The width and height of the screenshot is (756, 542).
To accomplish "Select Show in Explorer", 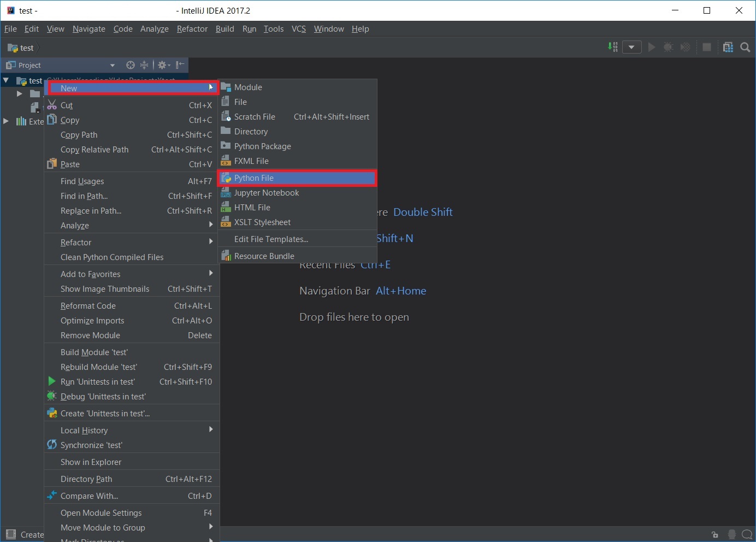I will tap(91, 462).
